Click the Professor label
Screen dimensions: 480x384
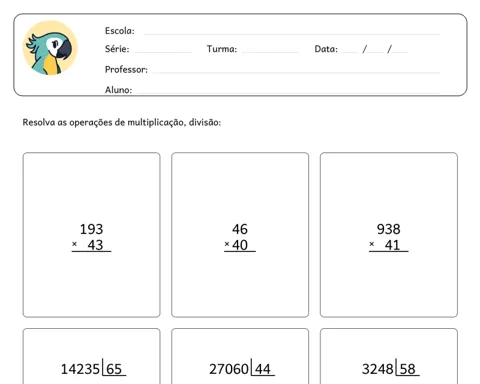(126, 69)
